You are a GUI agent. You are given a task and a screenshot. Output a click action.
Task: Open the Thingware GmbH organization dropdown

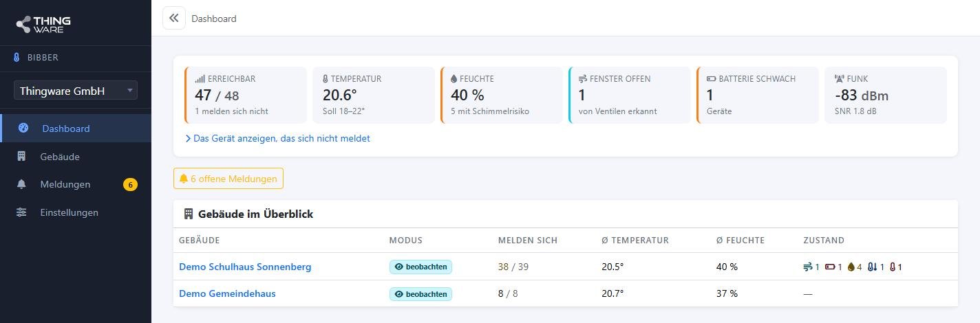coord(76,91)
